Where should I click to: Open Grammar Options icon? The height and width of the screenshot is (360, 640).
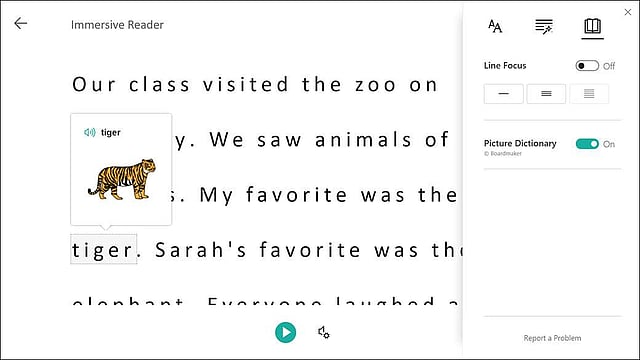coord(544,27)
